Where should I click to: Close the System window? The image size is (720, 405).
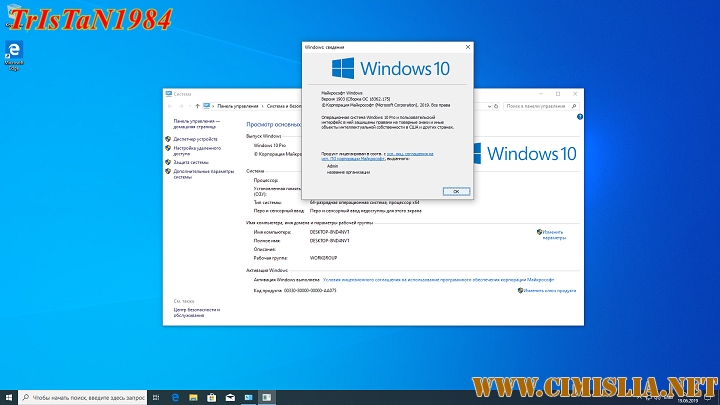575,94
